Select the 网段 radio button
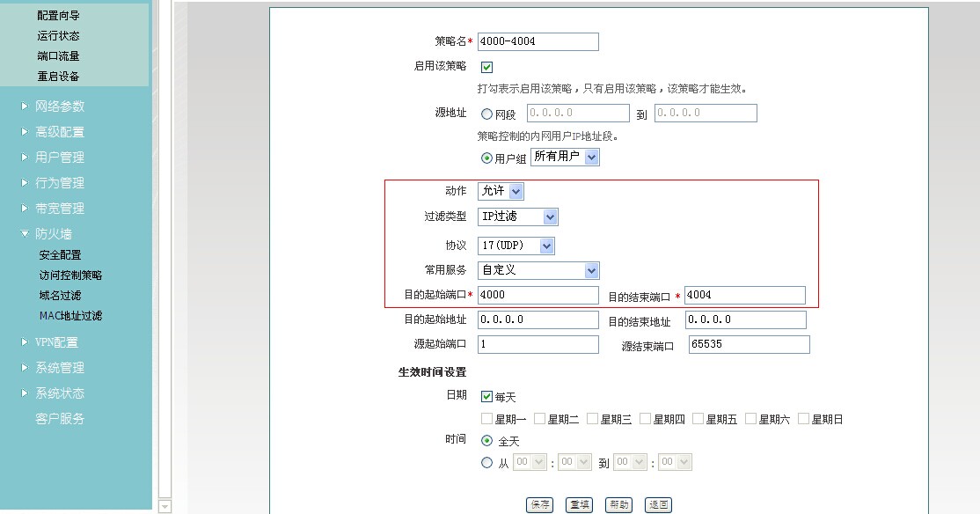The width and height of the screenshot is (980, 514). 486,114
